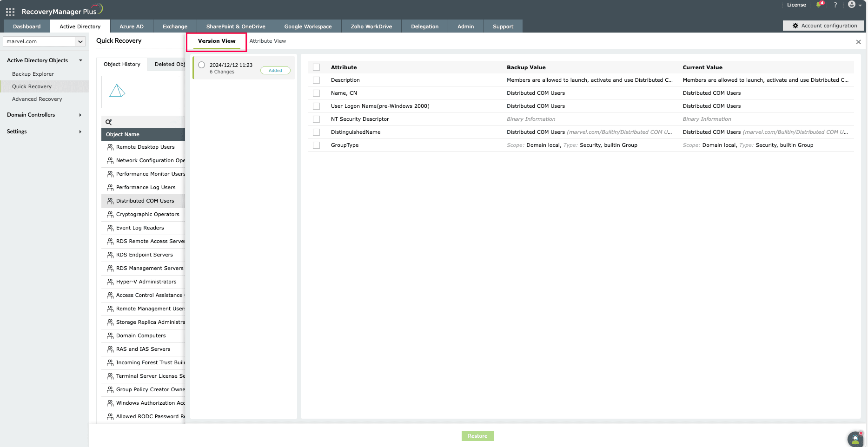Check the User Logon Name attribute checkbox
The width and height of the screenshot is (868, 447).
[317, 106]
